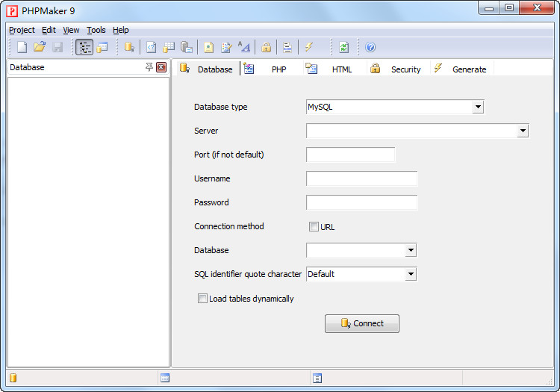Expand the SQL identifier quote character dropdown
The width and height of the screenshot is (560, 392).
pos(410,274)
